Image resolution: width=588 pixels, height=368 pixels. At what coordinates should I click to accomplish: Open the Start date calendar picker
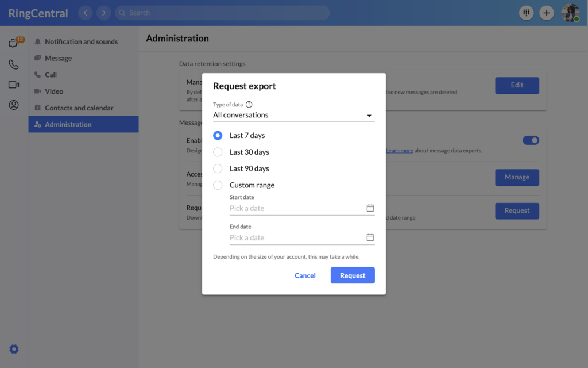[370, 208]
